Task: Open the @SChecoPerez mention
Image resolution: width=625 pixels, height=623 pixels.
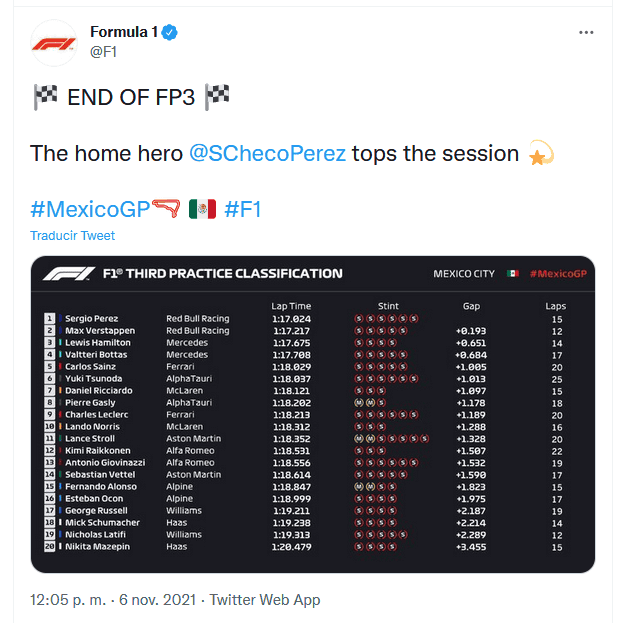Action: (267, 153)
